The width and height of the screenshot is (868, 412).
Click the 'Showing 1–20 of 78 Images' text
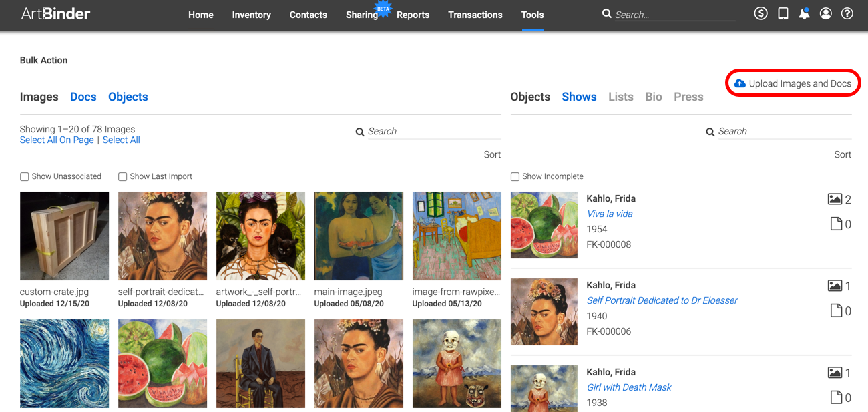pyautogui.click(x=77, y=129)
